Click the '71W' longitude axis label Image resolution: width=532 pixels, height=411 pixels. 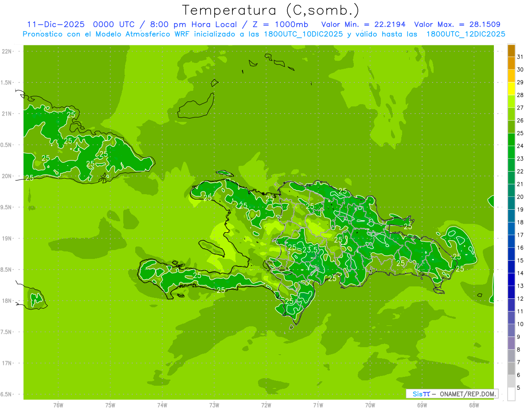pyautogui.click(x=318, y=405)
